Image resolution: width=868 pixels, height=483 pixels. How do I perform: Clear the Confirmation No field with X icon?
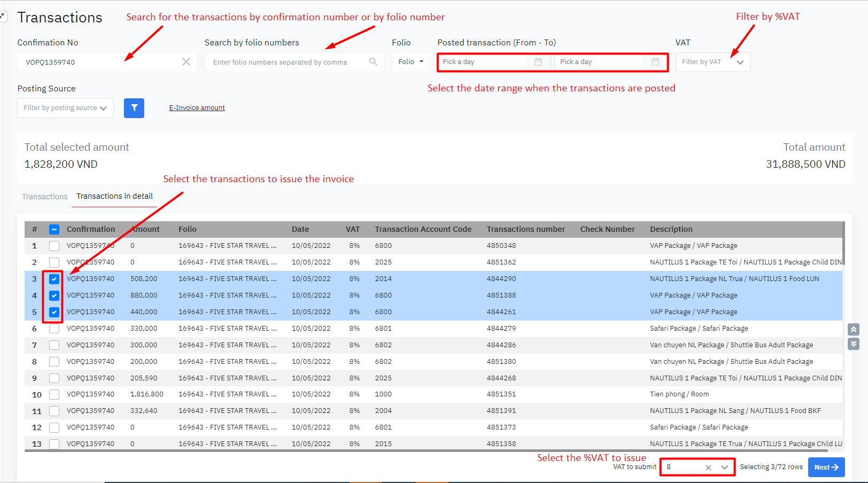(x=186, y=62)
